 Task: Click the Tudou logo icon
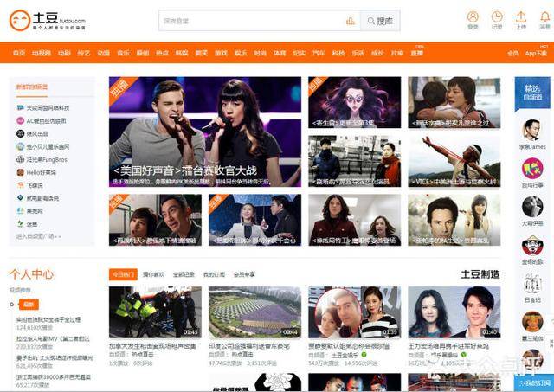click(x=19, y=19)
